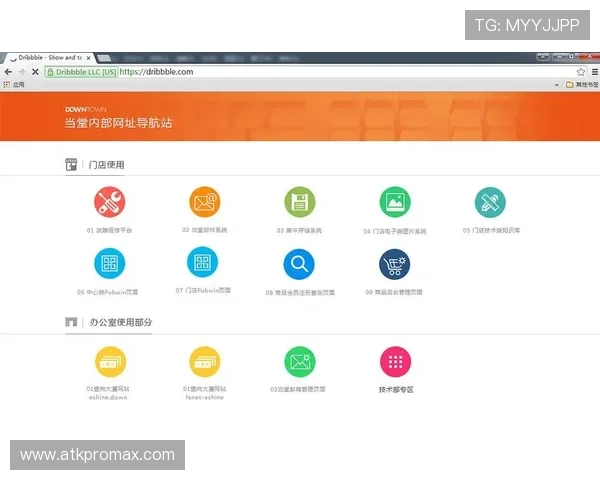The height and width of the screenshot is (480, 600).
Task: Open the 其他书签 bookmarks folder
Action: coord(582,85)
